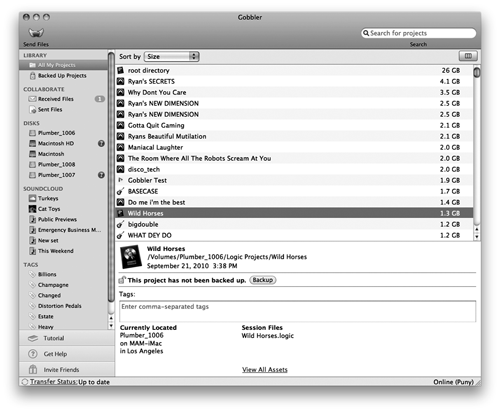The image size is (500, 412).
Task: Select the WHAT DEY DO project
Action: pos(294,235)
